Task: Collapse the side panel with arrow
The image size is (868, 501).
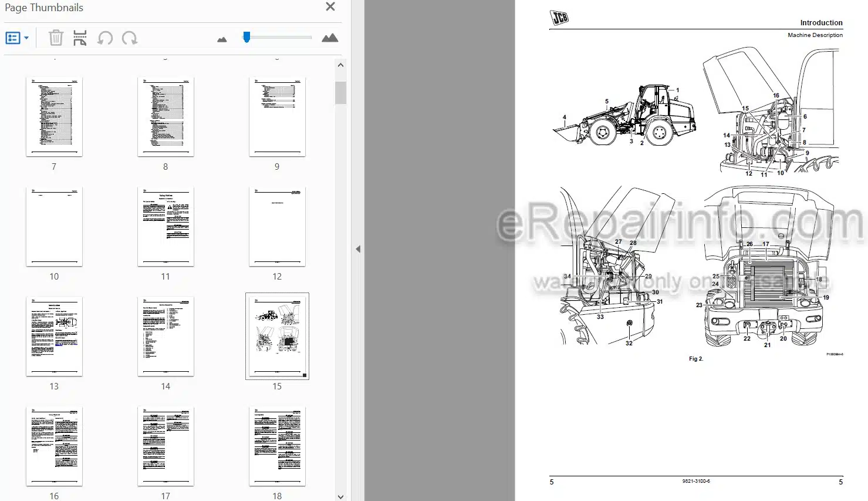Action: (x=358, y=249)
